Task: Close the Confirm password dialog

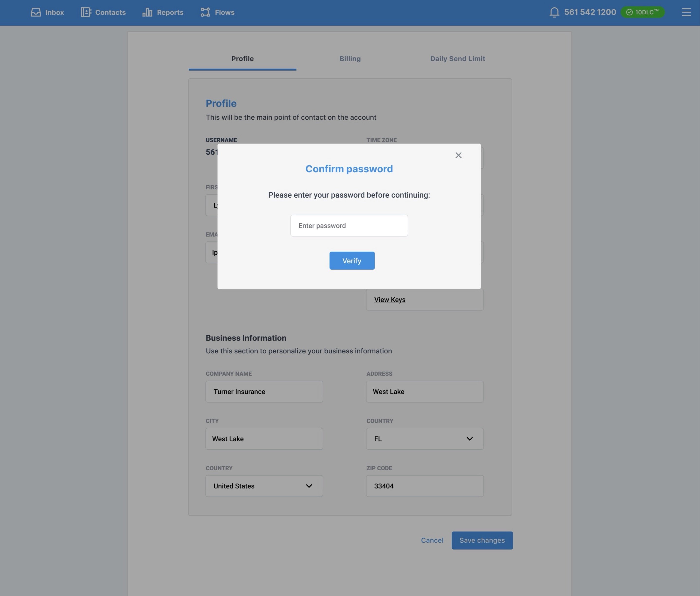Action: pos(458,155)
